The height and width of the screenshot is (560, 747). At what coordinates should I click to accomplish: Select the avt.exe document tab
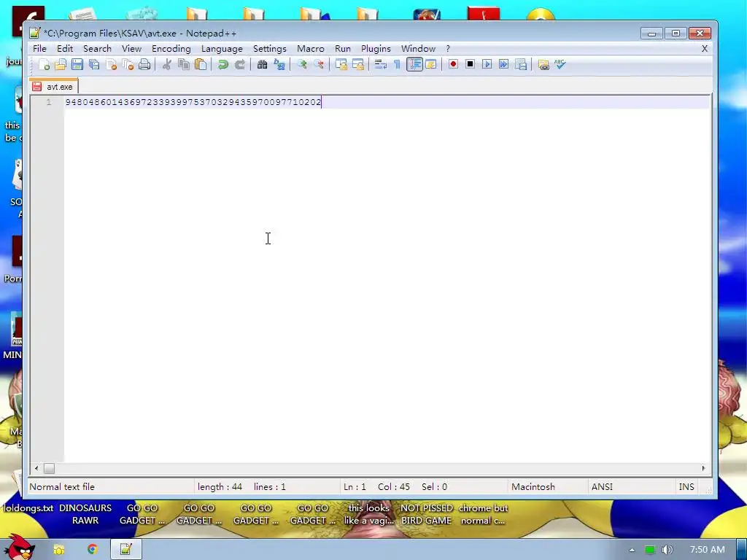coord(53,87)
